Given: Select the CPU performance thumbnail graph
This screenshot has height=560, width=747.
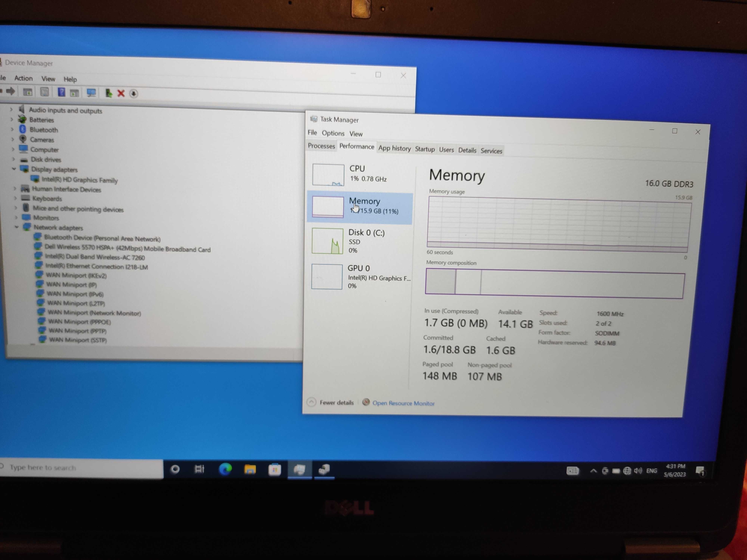Looking at the screenshot, I should click(x=328, y=175).
